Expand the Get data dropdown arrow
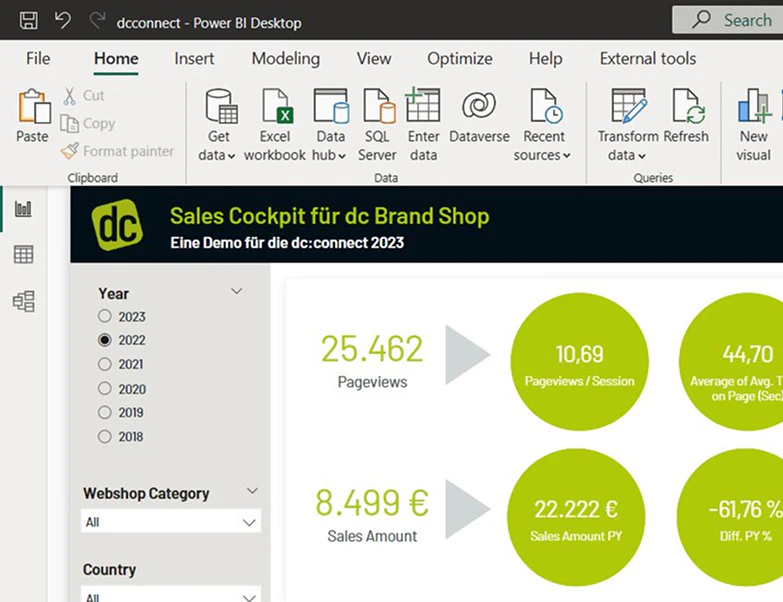 point(232,156)
